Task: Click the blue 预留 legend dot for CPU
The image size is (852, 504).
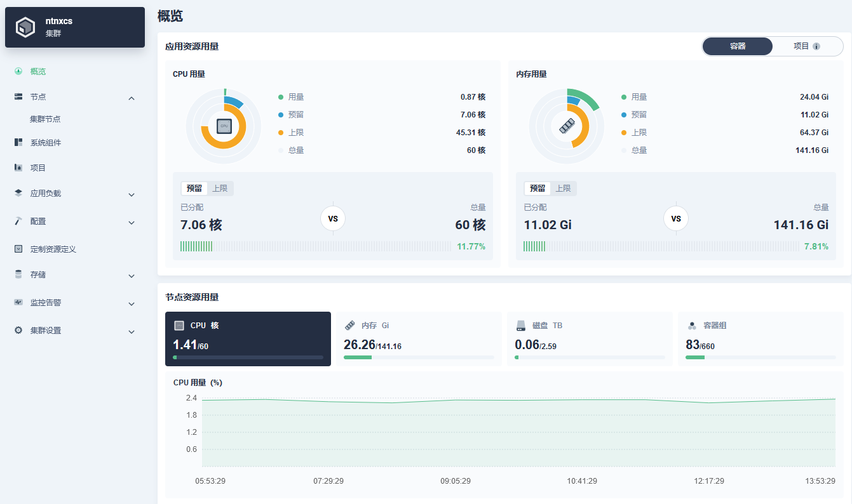Action: pos(281,115)
